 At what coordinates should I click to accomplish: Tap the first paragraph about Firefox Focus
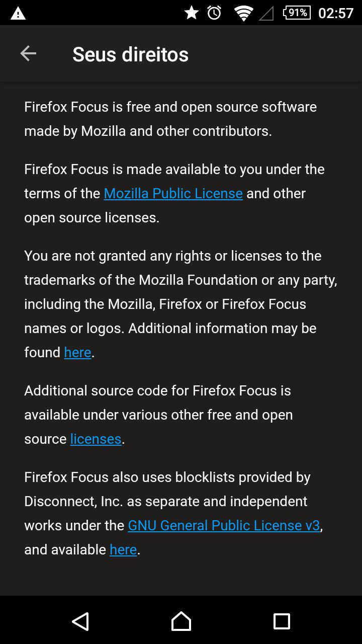coord(170,119)
